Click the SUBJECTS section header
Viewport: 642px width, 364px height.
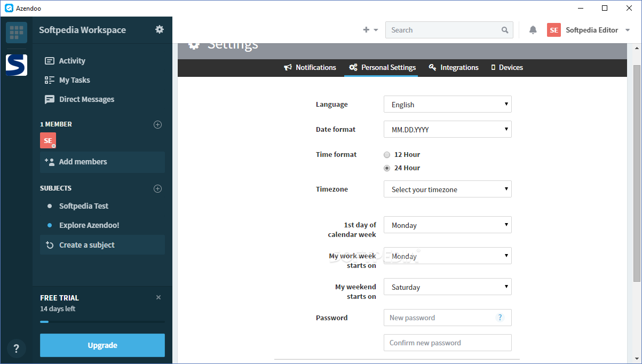tap(56, 188)
